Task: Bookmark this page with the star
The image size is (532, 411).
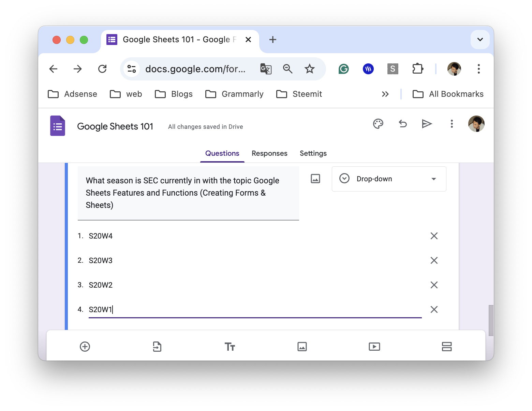Action: pos(310,69)
